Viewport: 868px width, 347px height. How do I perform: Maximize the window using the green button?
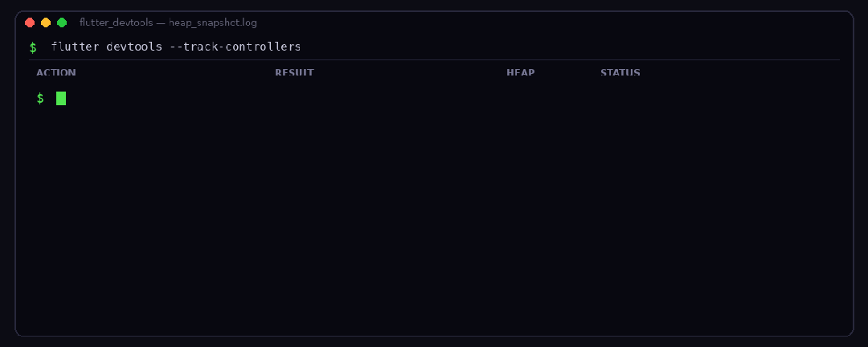coord(62,22)
